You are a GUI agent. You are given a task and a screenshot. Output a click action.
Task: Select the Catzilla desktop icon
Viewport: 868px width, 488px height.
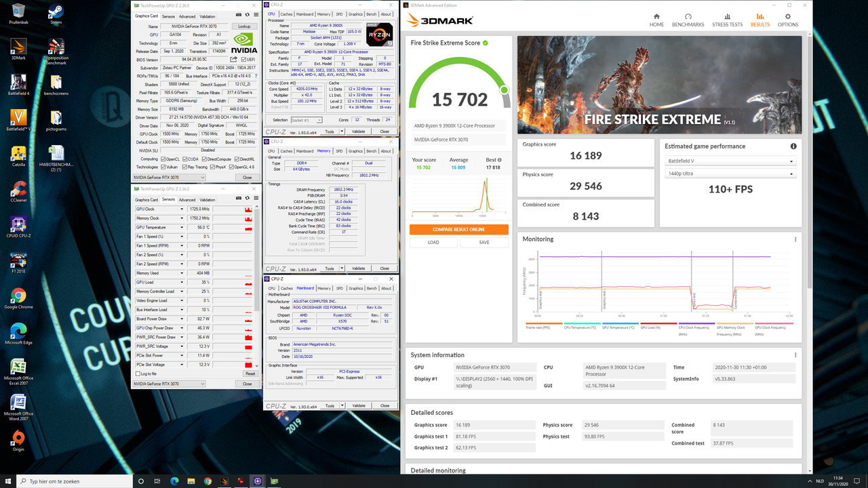click(18, 155)
